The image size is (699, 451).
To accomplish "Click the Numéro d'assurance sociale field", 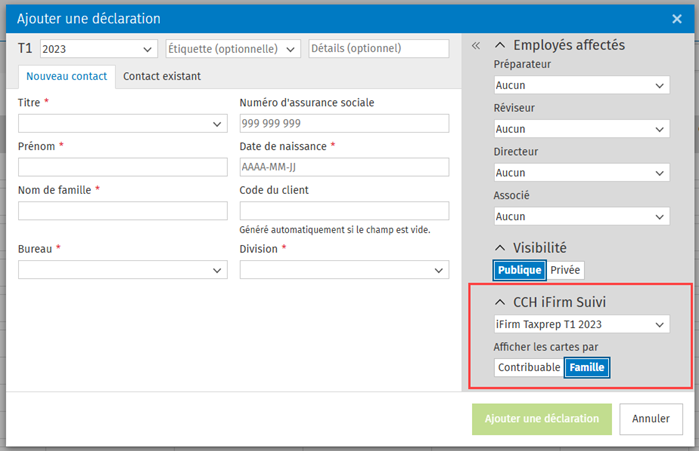I will coord(344,124).
